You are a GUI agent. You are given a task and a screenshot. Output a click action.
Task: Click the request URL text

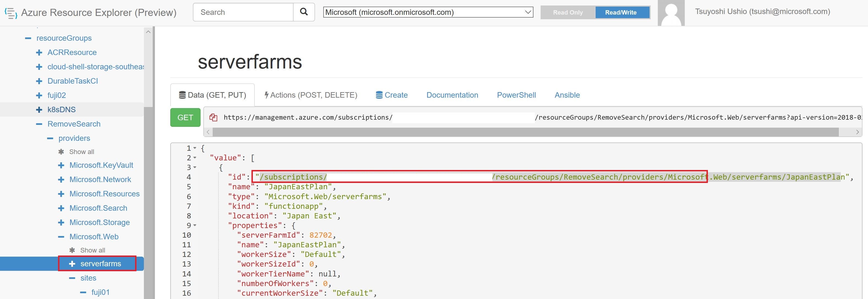pyautogui.click(x=543, y=117)
